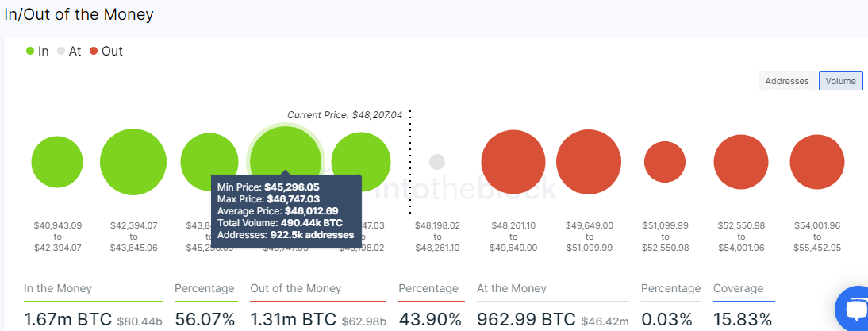Click the At the Money label
868x331 pixels.
coord(512,288)
